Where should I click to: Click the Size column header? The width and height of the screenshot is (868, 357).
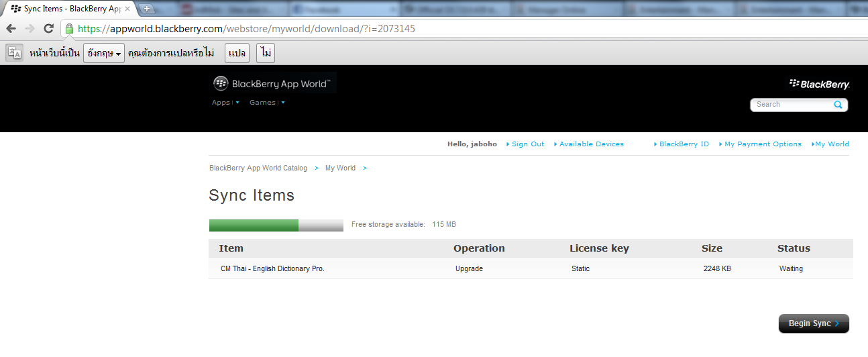[x=712, y=248]
